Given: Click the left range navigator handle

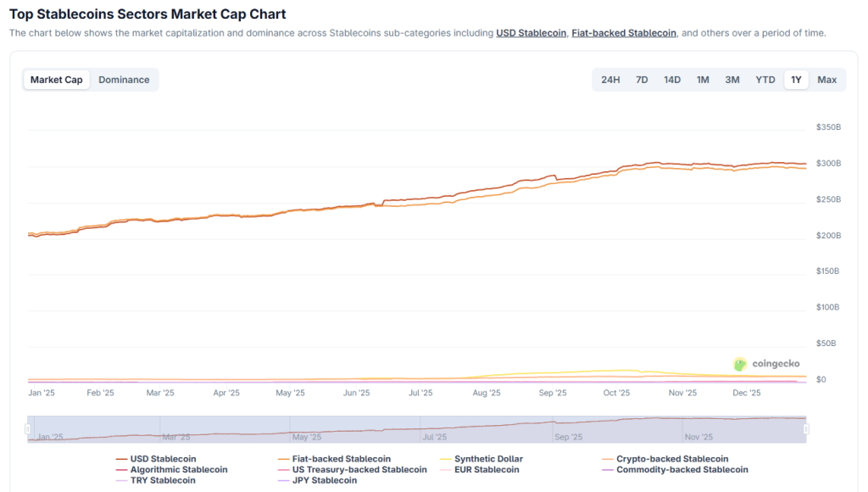Looking at the screenshot, I should point(28,429).
